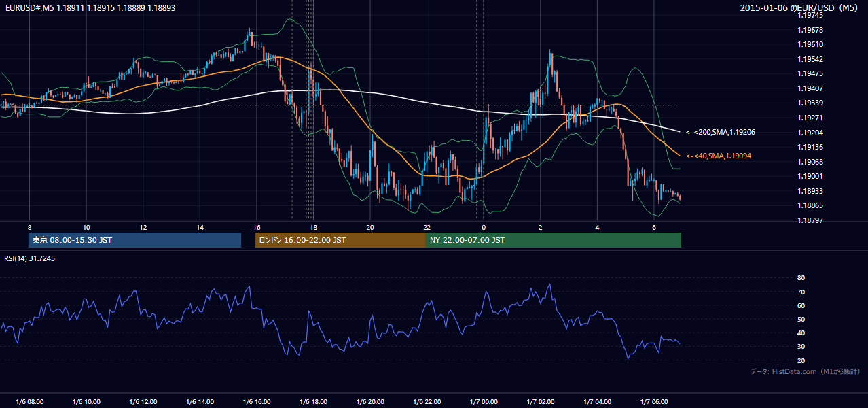Screen dimensions: 868x408
Task: Click RSI scale value 70
Action: [801, 292]
